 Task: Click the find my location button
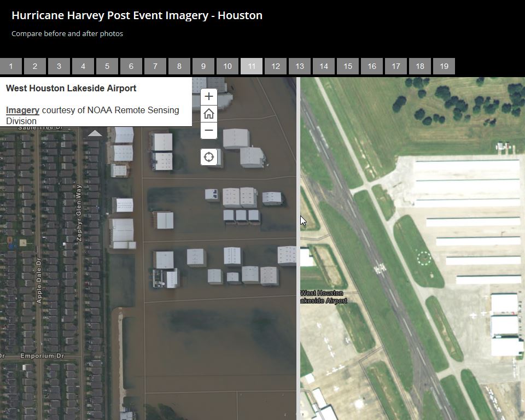click(208, 157)
